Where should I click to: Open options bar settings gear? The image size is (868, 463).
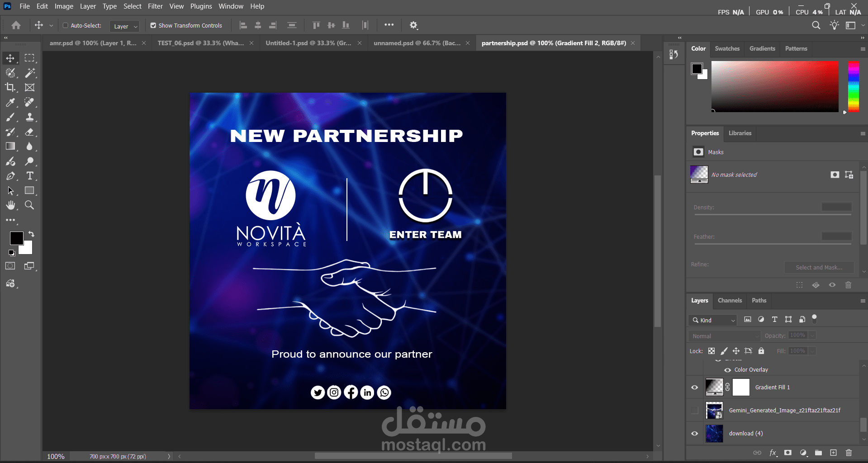click(x=413, y=25)
